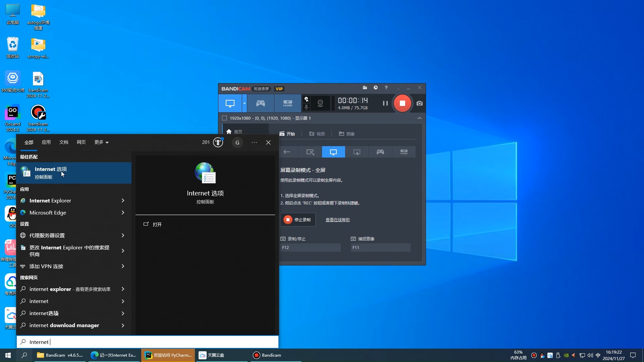The width and height of the screenshot is (644, 362).
Task: Click the internet web search suggestion
Action: pyautogui.click(x=69, y=301)
